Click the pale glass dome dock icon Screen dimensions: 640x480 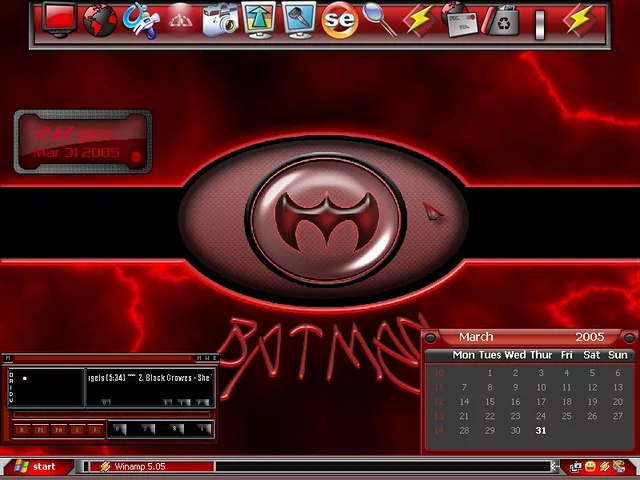tap(180, 20)
